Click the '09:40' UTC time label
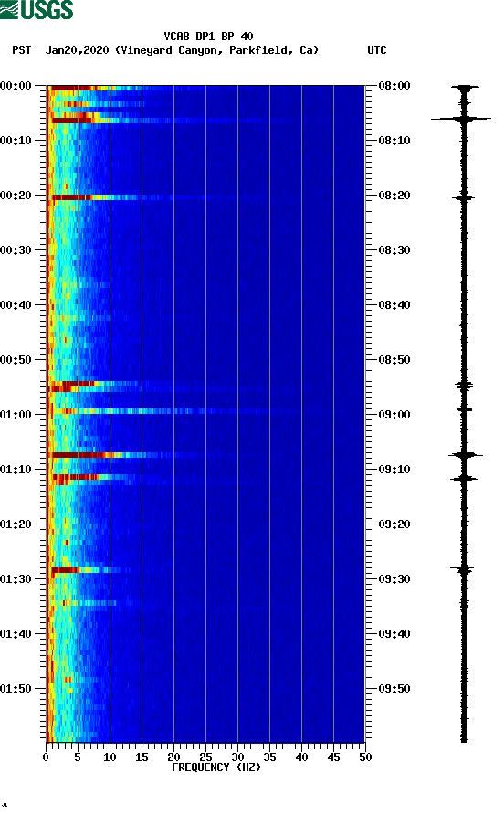The height and width of the screenshot is (815, 504). [394, 634]
